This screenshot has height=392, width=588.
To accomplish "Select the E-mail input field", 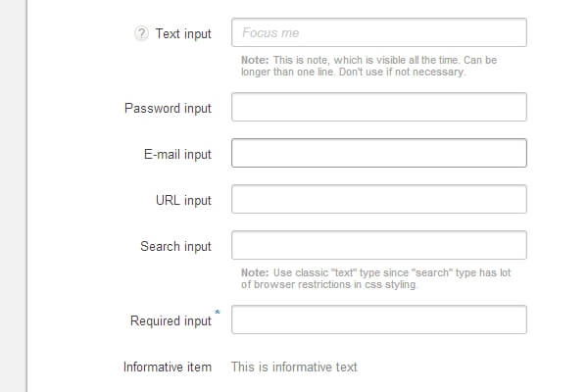I will (x=379, y=154).
